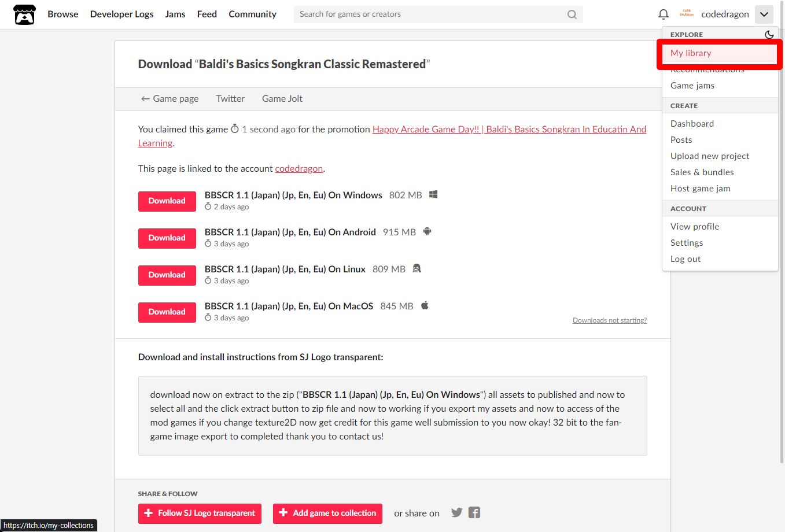Download the MacOS build
Image resolution: width=785 pixels, height=532 pixels.
tap(167, 312)
